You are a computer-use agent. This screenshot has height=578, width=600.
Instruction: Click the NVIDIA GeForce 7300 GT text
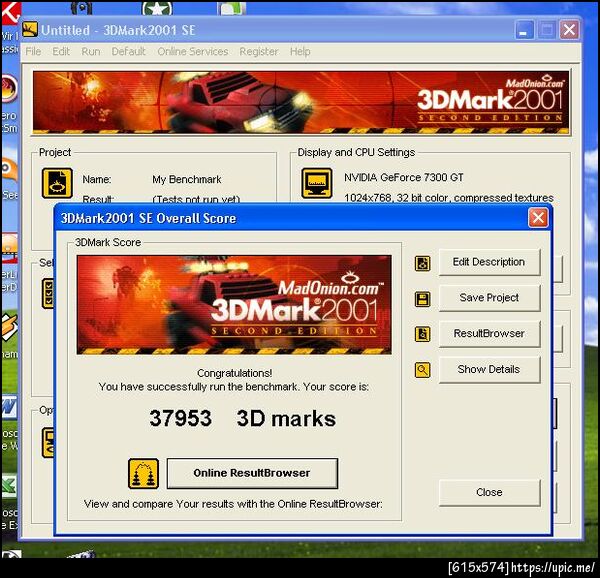point(404,177)
